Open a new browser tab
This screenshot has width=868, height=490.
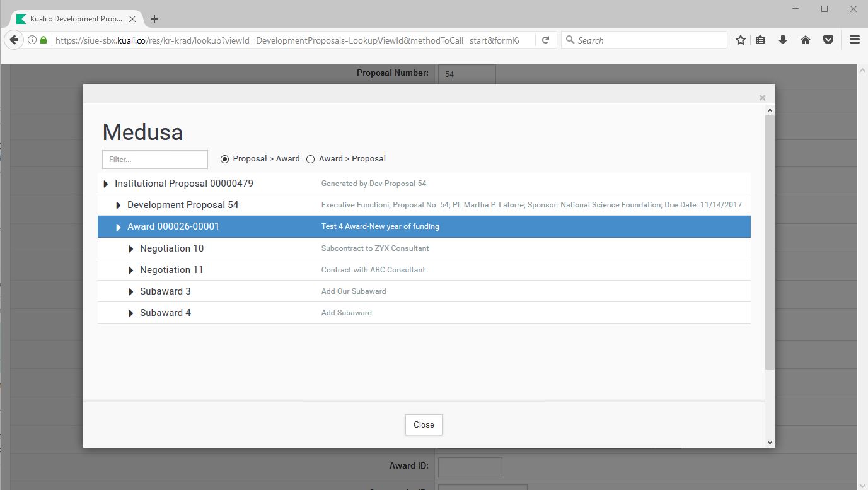point(154,19)
